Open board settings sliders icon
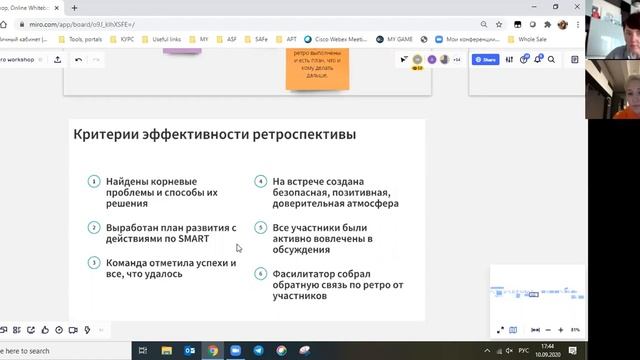The height and width of the screenshot is (360, 640). pyautogui.click(x=509, y=60)
